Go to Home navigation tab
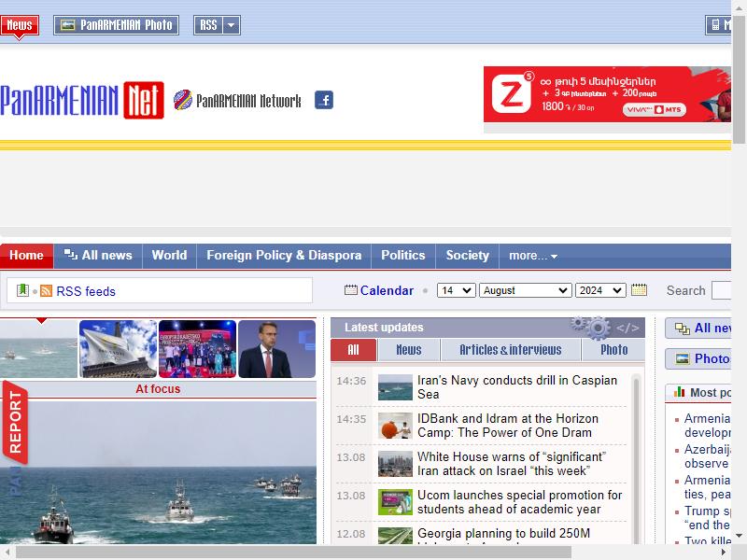This screenshot has height=560, width=747. [x=27, y=256]
